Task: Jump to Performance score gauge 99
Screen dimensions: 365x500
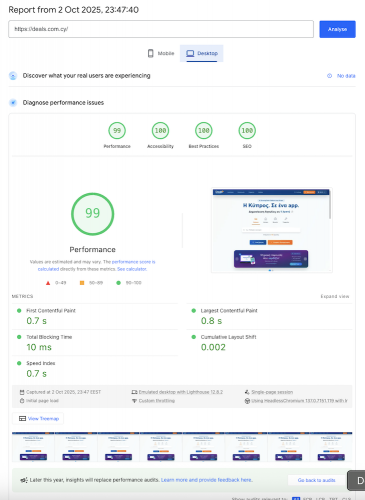Action: point(117,130)
